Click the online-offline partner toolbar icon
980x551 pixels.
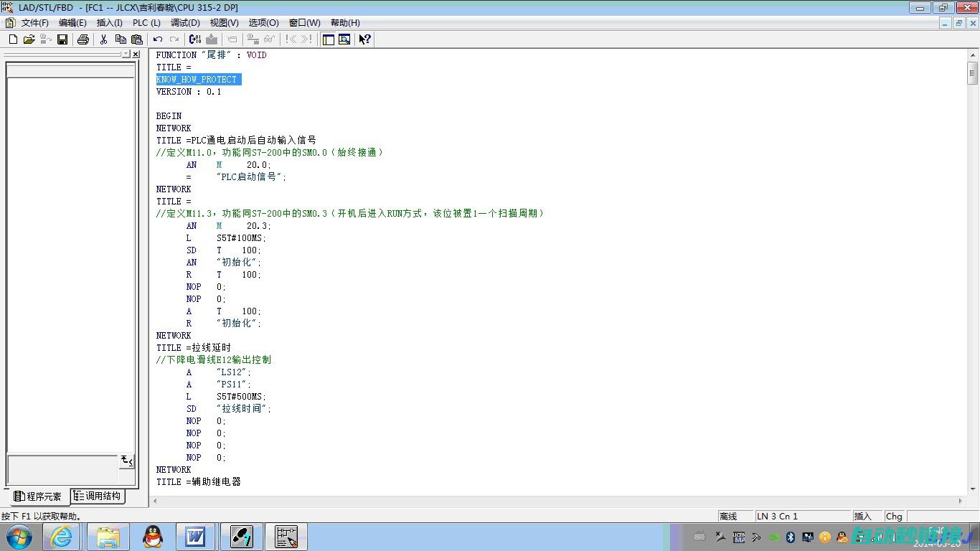pyautogui.click(x=253, y=39)
